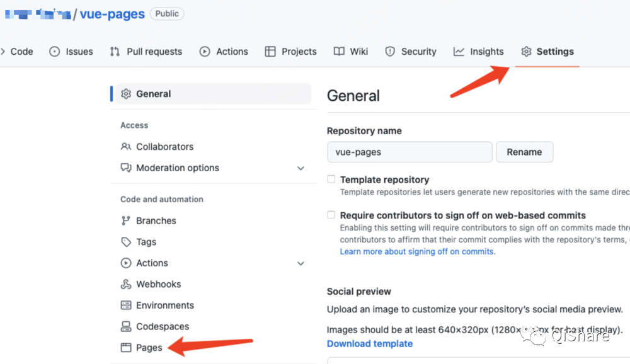Go to the Actions tab

(224, 52)
